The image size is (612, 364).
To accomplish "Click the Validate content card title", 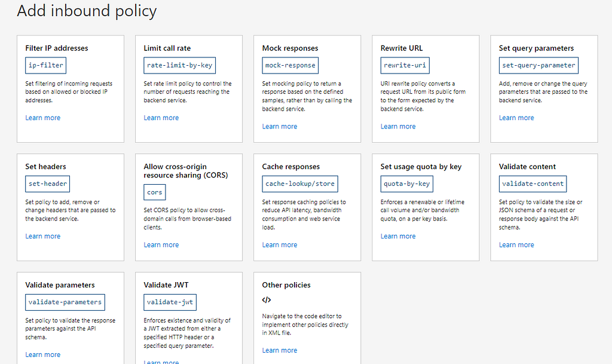I will [x=527, y=167].
